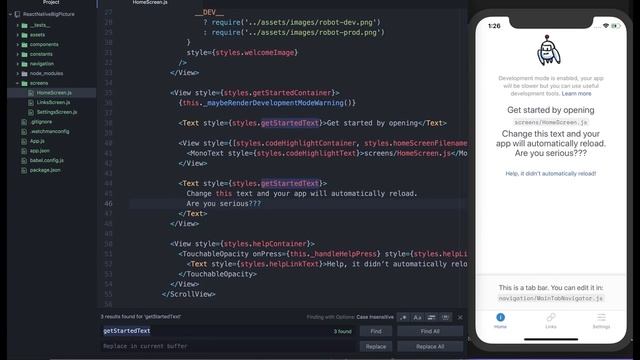Click the constants folder icon
The height and width of the screenshot is (360, 640).
(x=24, y=54)
